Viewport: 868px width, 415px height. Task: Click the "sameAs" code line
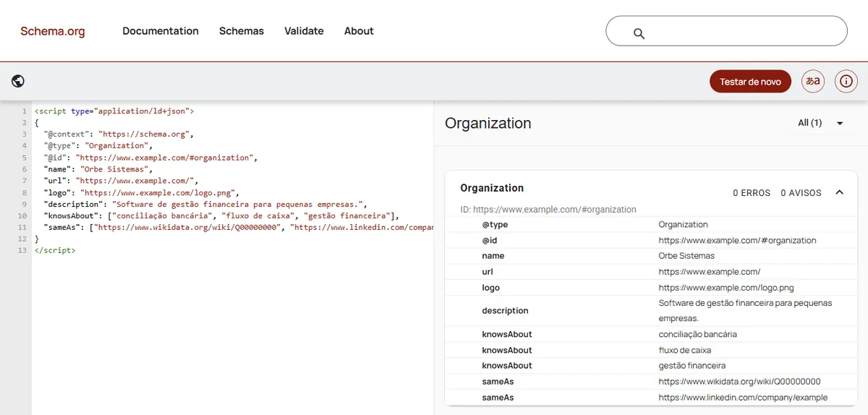click(238, 227)
